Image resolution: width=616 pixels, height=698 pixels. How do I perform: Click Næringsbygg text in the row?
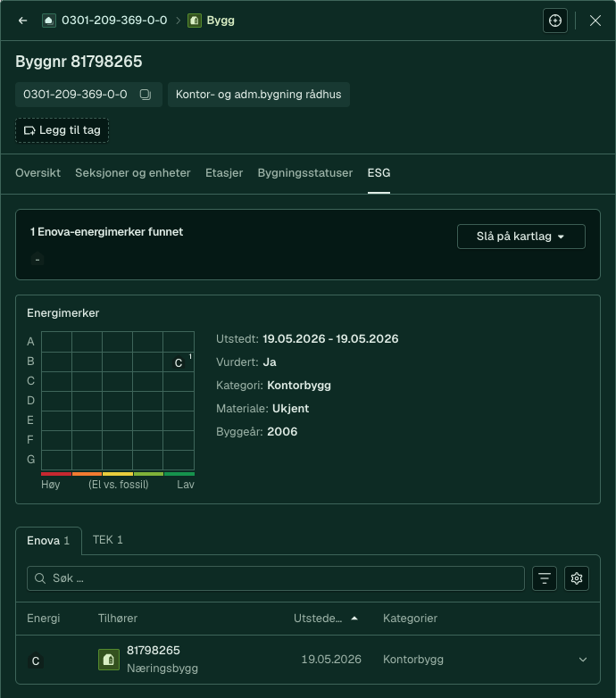[x=162, y=669]
